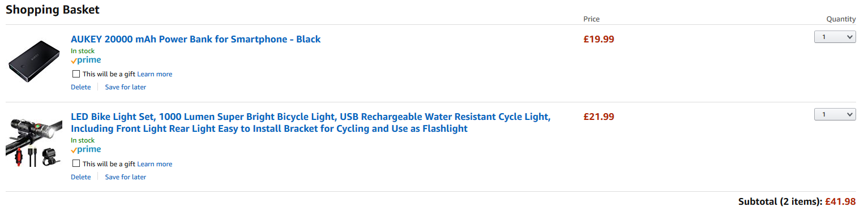Open quantity dropdown for AUKEY power bank

click(835, 37)
